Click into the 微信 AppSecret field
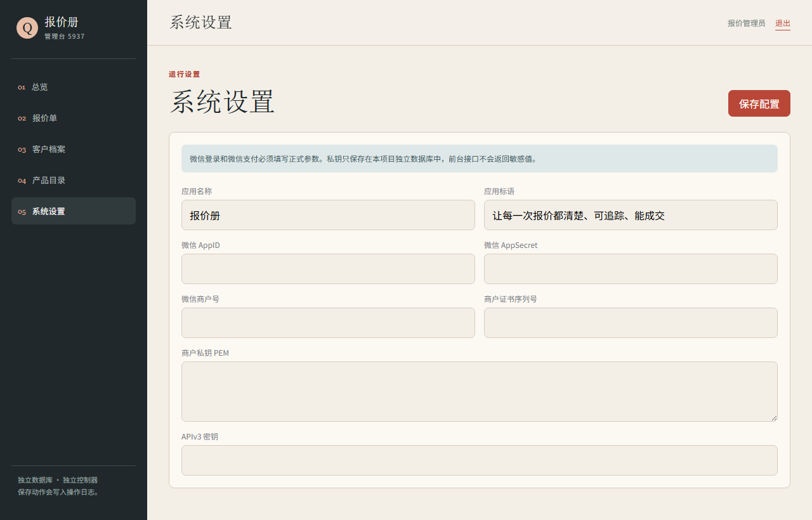812x520 pixels. (x=631, y=269)
